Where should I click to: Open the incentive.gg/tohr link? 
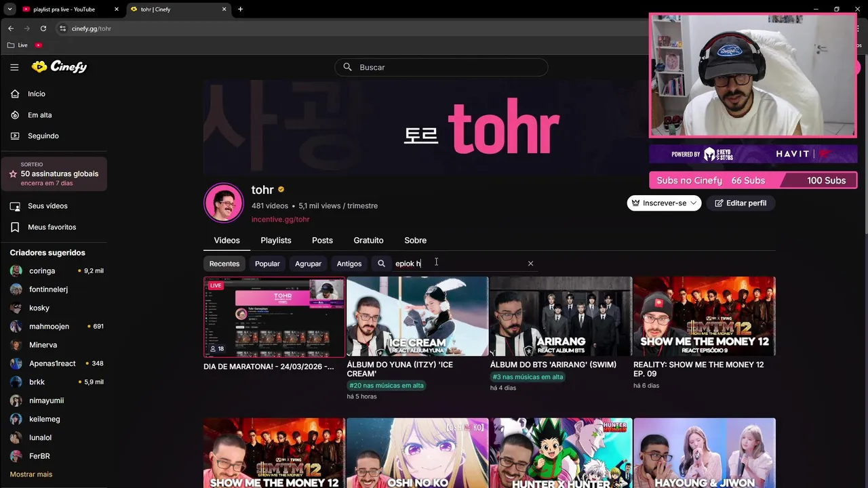(280, 219)
